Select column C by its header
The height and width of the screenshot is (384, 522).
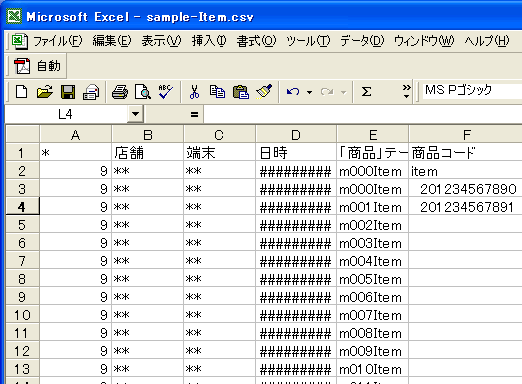point(219,135)
